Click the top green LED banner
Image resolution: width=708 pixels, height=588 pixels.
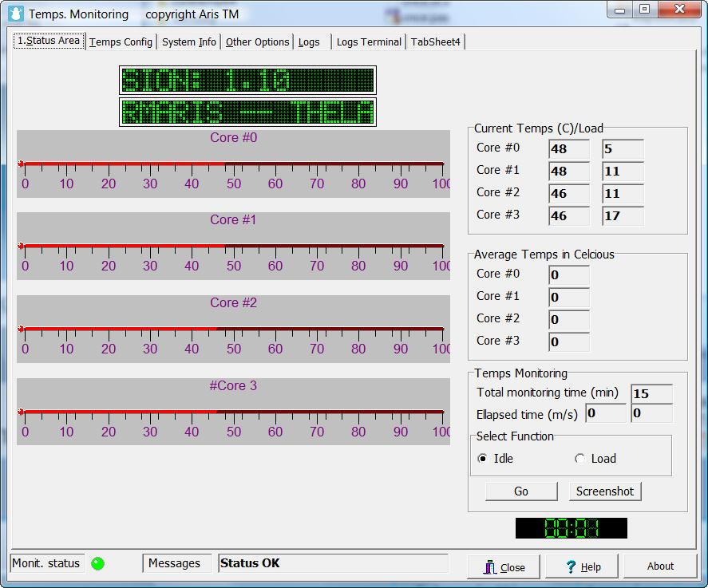247,81
